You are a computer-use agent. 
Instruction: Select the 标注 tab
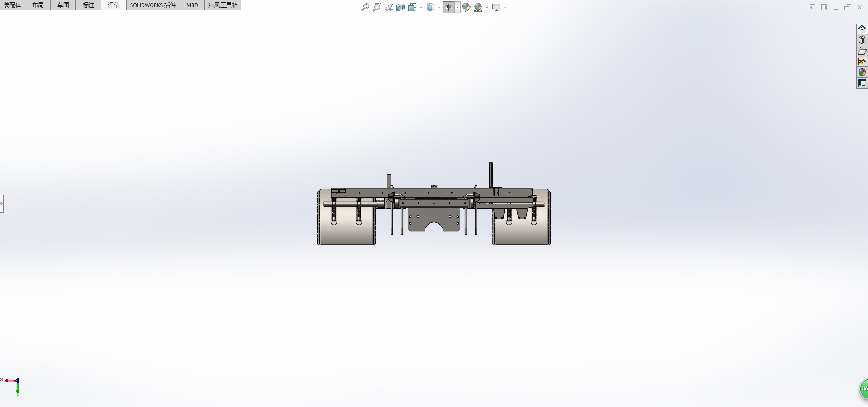[x=89, y=5]
